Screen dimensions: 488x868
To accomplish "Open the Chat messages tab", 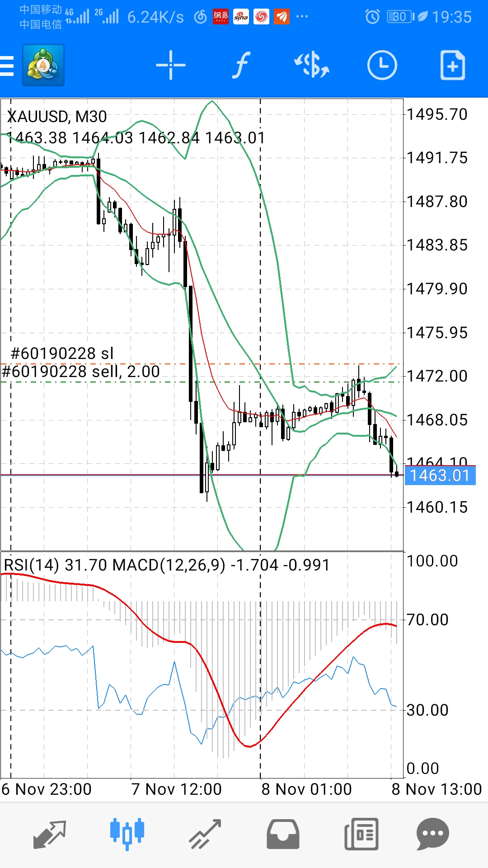I will (x=433, y=834).
